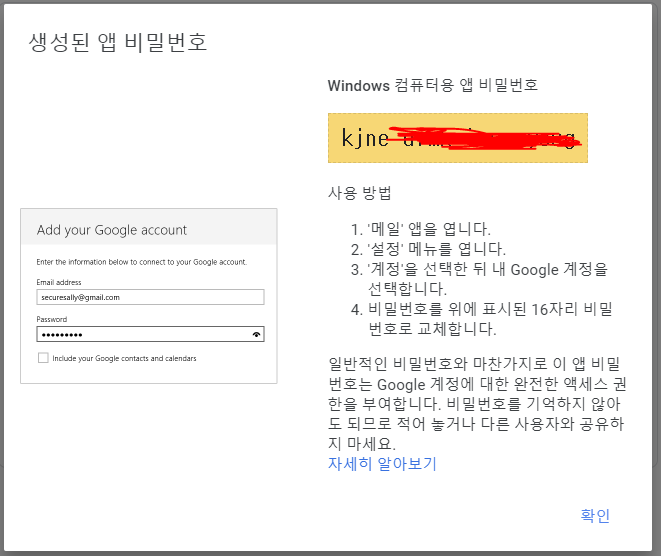Click the 확인 confirm button

(x=595, y=516)
